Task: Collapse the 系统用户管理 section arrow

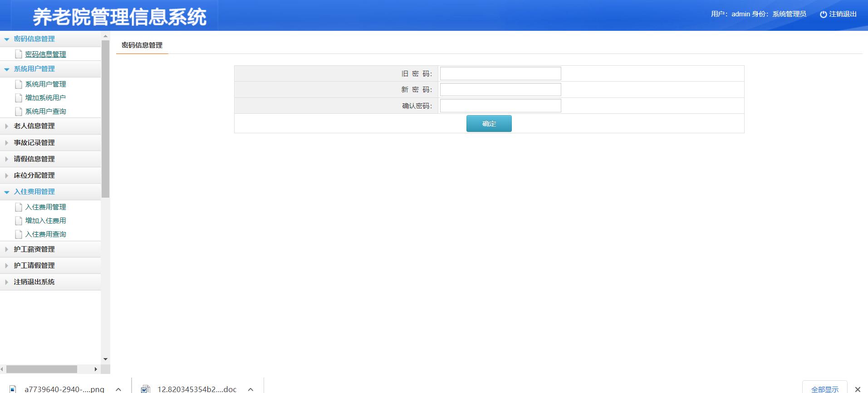Action: point(6,69)
